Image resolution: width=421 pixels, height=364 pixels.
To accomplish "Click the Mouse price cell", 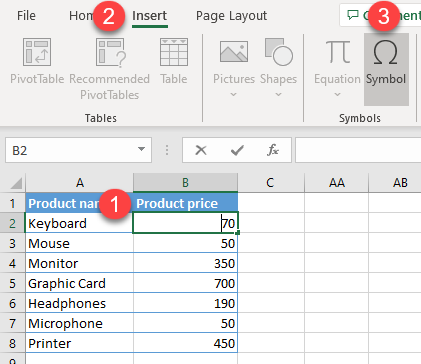I will click(185, 243).
